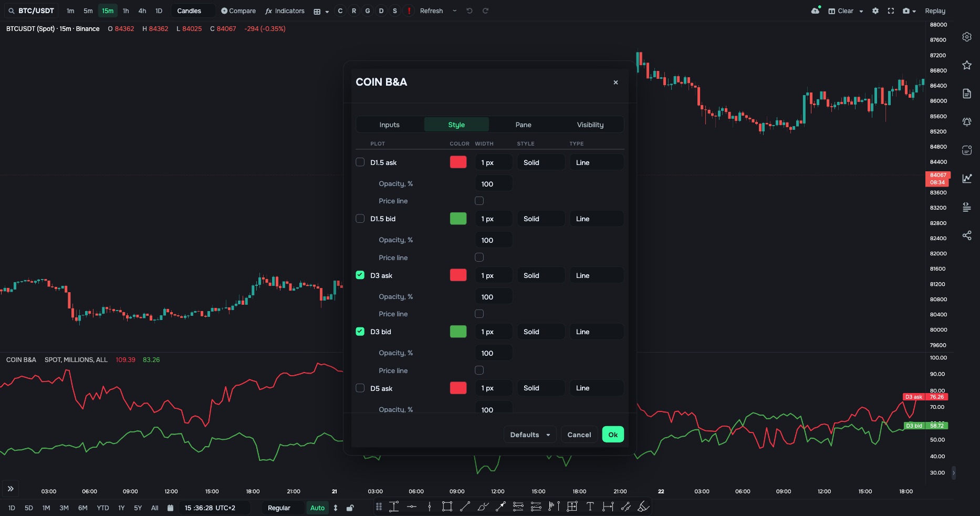The height and width of the screenshot is (516, 980).
Task: Click the share icon in right sidebar
Action: (967, 235)
